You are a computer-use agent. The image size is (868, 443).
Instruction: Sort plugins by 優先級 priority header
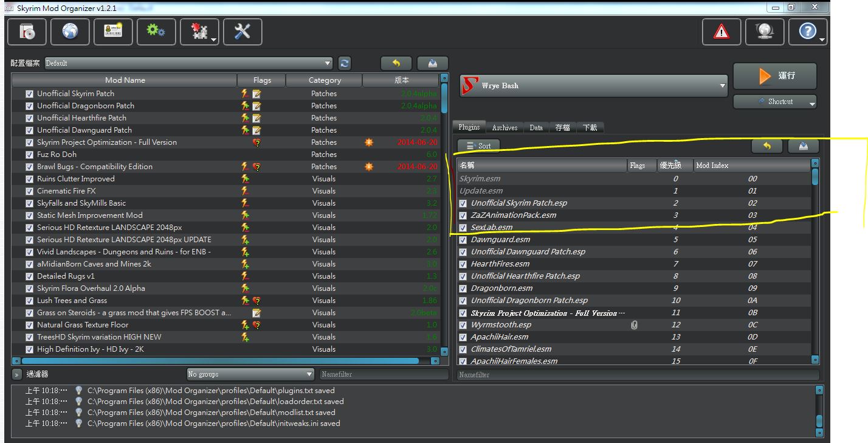pos(675,166)
